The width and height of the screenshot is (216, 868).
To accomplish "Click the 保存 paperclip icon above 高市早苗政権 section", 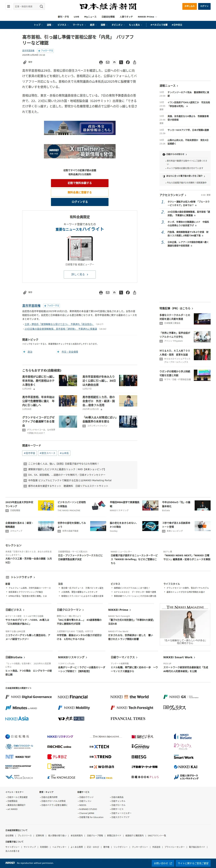I will pyautogui.click(x=28, y=293).
